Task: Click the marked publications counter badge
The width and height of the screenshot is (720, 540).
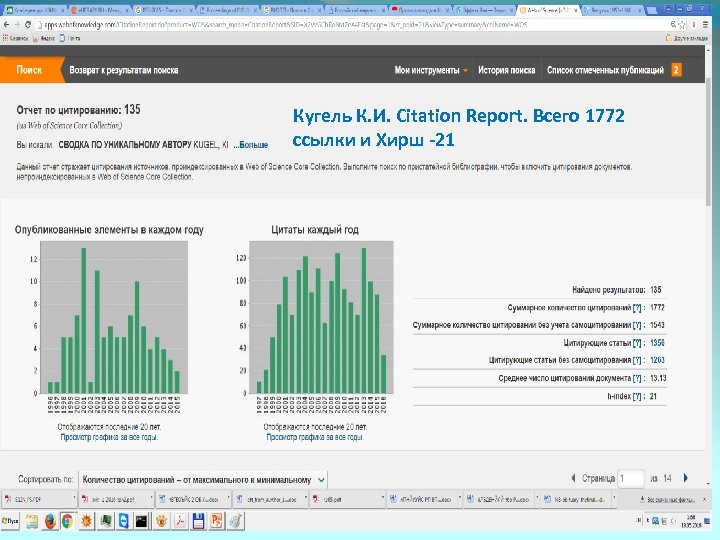Action: tap(676, 70)
